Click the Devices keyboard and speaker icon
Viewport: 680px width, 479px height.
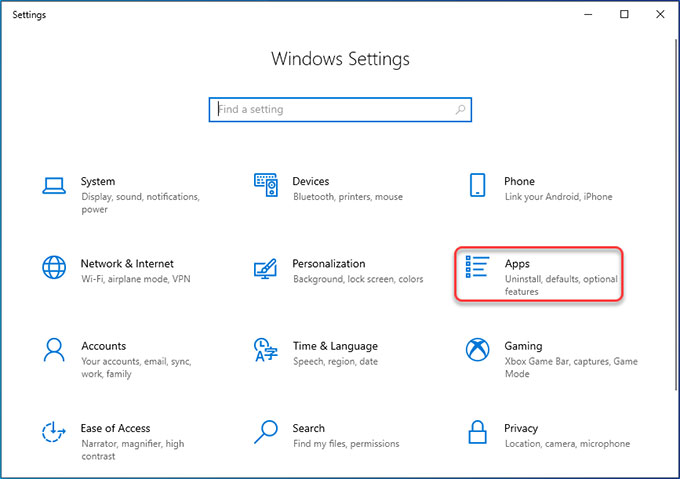[x=266, y=185]
